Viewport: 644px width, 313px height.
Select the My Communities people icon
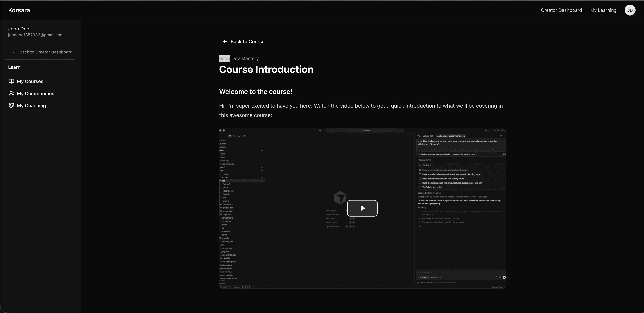click(11, 93)
